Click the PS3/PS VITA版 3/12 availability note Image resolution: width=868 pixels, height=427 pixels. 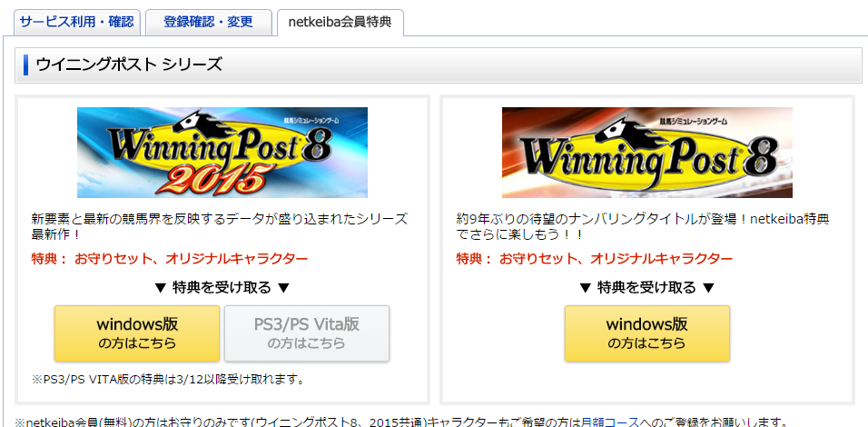click(x=169, y=380)
